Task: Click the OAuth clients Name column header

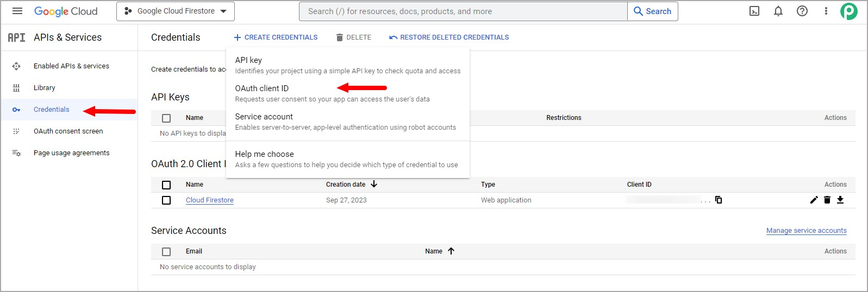Action: pyautogui.click(x=195, y=185)
